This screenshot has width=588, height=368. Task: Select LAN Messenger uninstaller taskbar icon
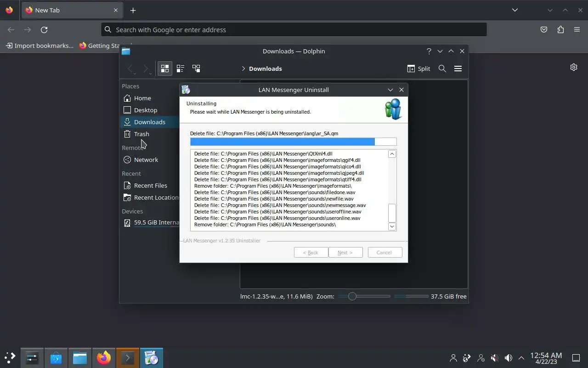[151, 357]
